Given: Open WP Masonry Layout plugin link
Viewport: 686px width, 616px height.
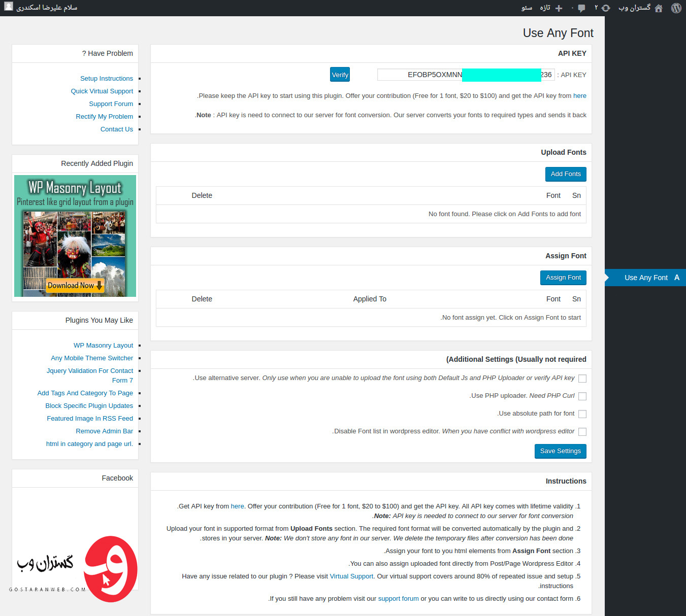Looking at the screenshot, I should pyautogui.click(x=104, y=346).
